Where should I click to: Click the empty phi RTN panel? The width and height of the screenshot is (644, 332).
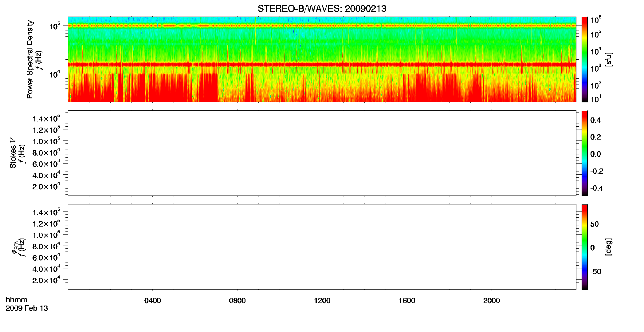tap(322, 247)
